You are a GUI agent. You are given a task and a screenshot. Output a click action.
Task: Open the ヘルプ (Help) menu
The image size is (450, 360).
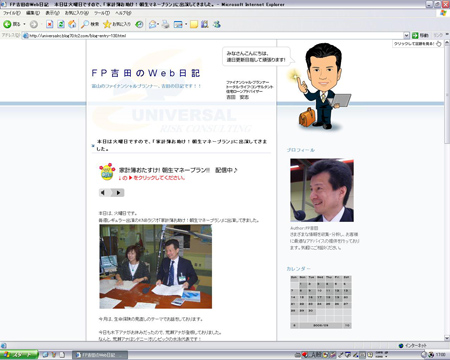[123, 13]
